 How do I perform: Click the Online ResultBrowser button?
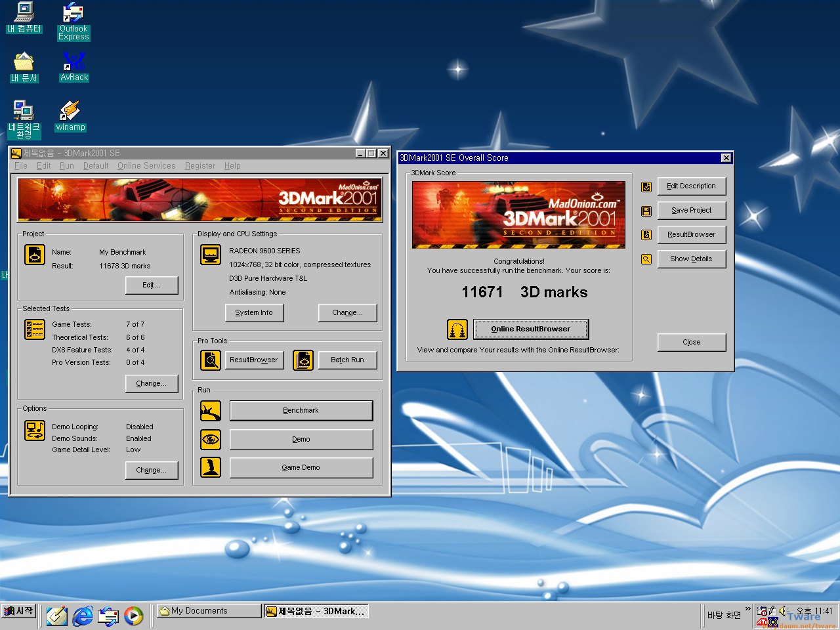[x=531, y=329]
